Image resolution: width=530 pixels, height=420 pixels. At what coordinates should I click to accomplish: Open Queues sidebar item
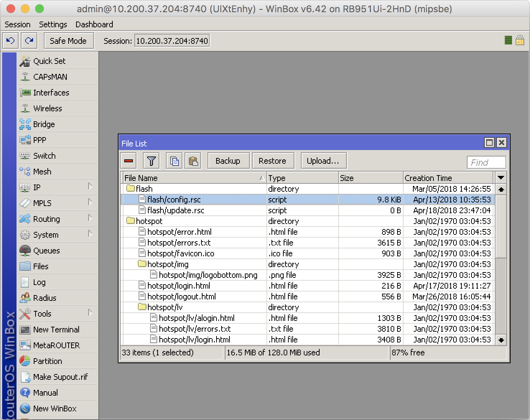click(x=58, y=251)
